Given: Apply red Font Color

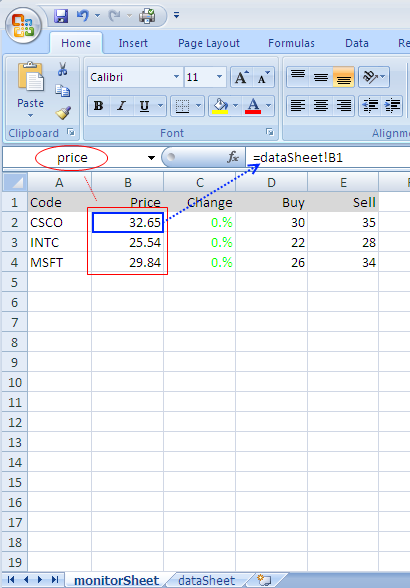Looking at the screenshot, I should [x=253, y=106].
